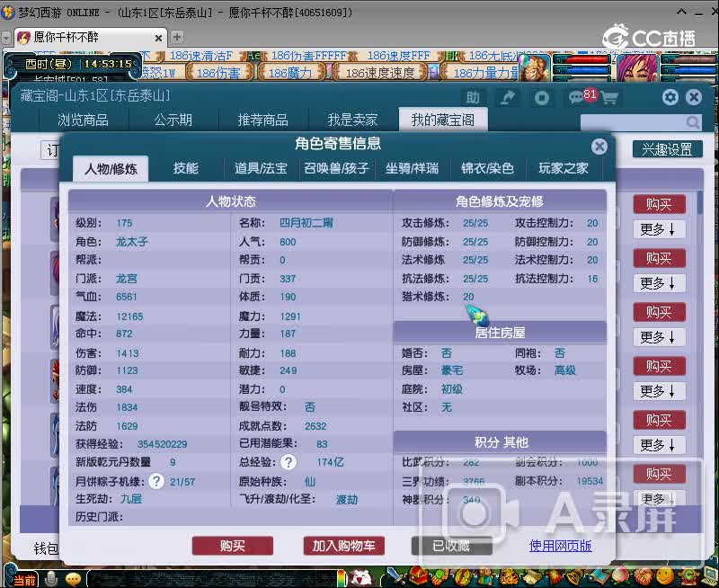Click the chat input field at bottom
This screenshot has width=719, height=588.
click(211, 579)
